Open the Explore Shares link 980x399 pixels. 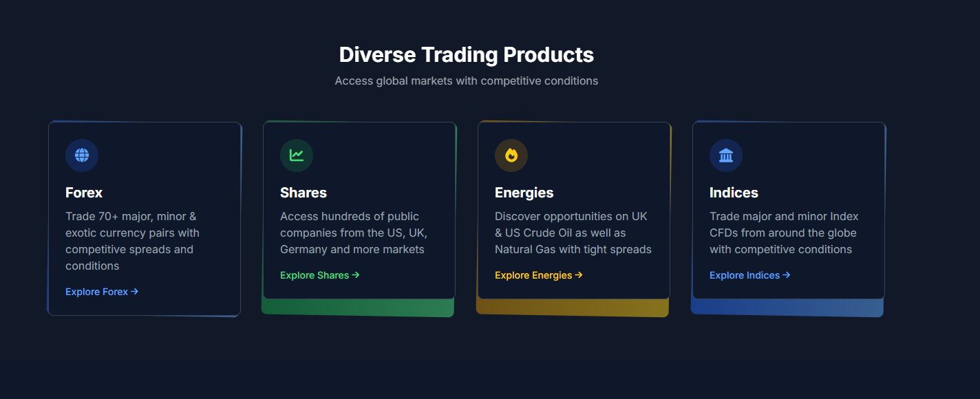tap(315, 275)
